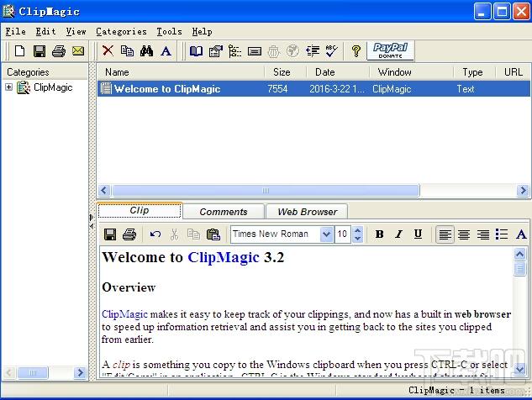The image size is (532, 400).
Task: Sort clips by Name column header
Action: [x=182, y=72]
